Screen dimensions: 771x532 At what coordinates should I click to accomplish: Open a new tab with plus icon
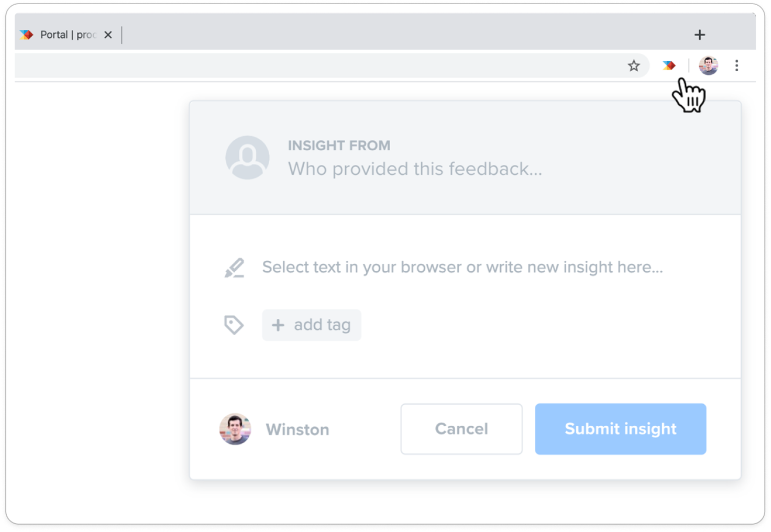pyautogui.click(x=700, y=35)
